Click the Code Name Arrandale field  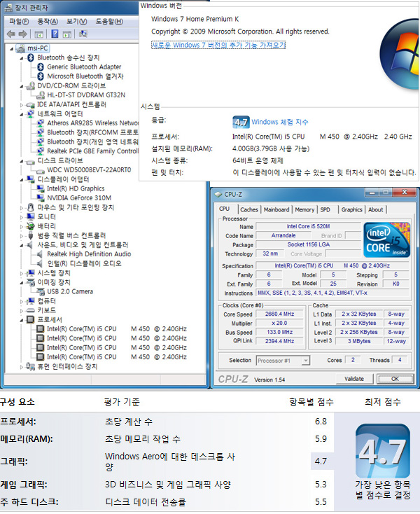(x=283, y=235)
